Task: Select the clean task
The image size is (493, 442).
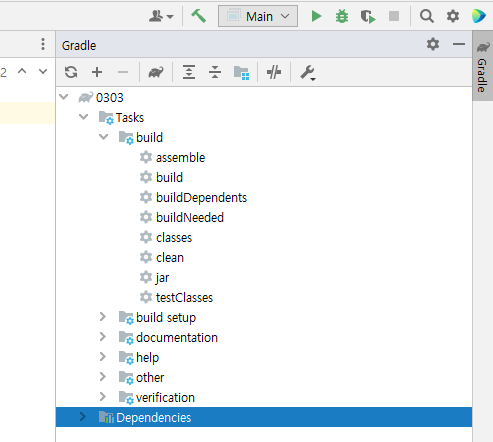Action: (170, 257)
